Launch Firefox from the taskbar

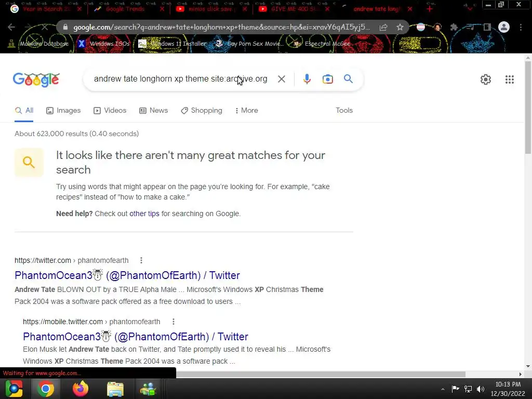tap(81, 389)
